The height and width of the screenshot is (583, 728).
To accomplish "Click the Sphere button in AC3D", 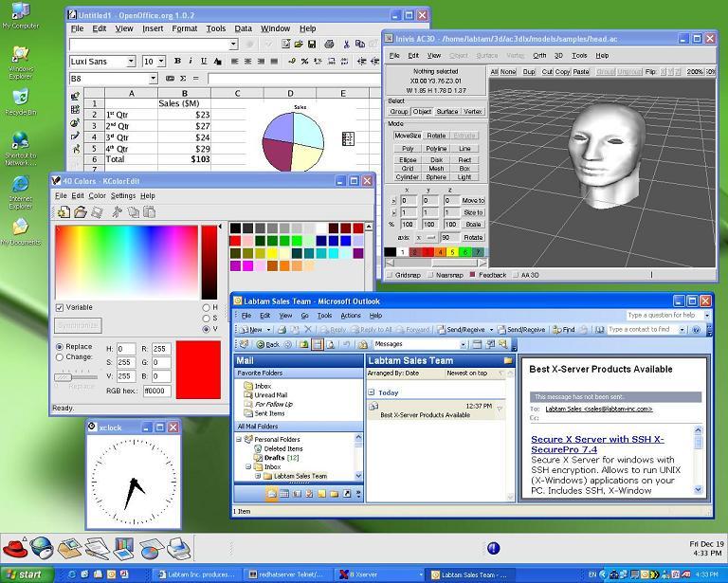I will pos(436,177).
